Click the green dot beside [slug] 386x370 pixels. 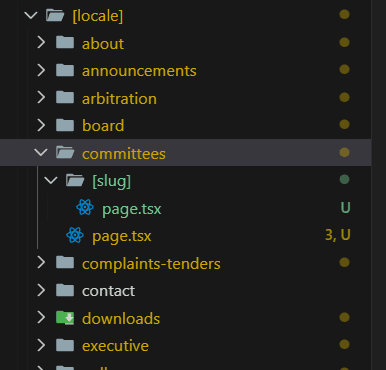point(344,179)
